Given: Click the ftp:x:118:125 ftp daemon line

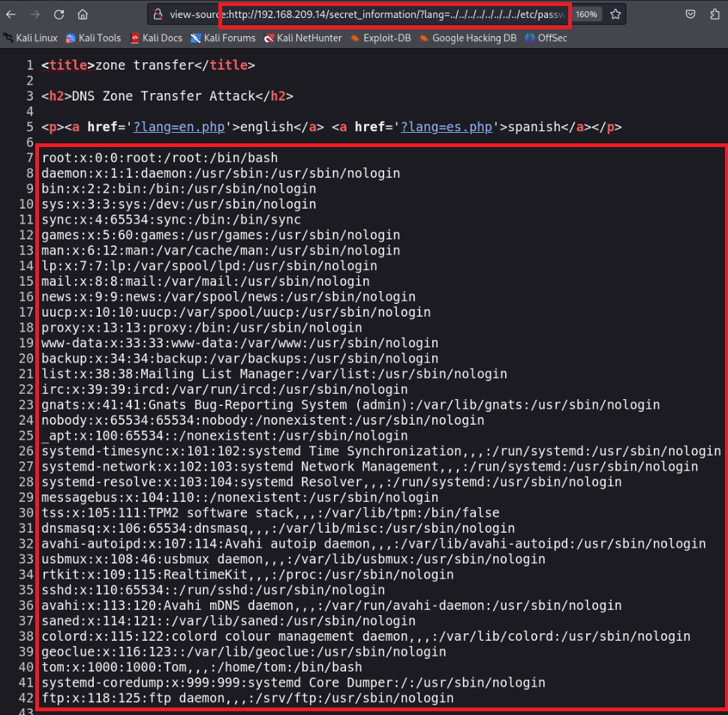Looking at the screenshot, I should coord(248,698).
